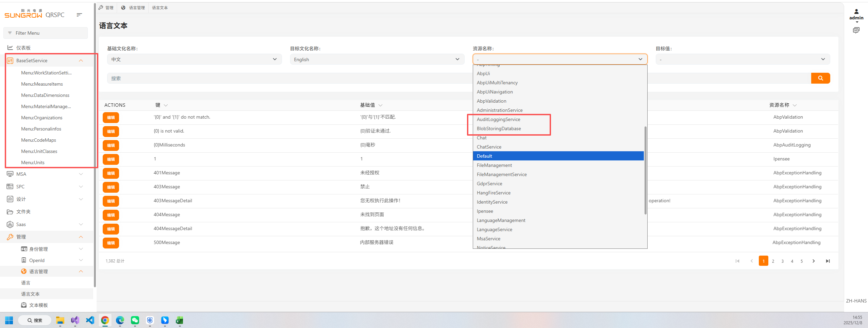868x328 pixels.
Task: Select ChatService from the resource list
Action: [x=489, y=147]
